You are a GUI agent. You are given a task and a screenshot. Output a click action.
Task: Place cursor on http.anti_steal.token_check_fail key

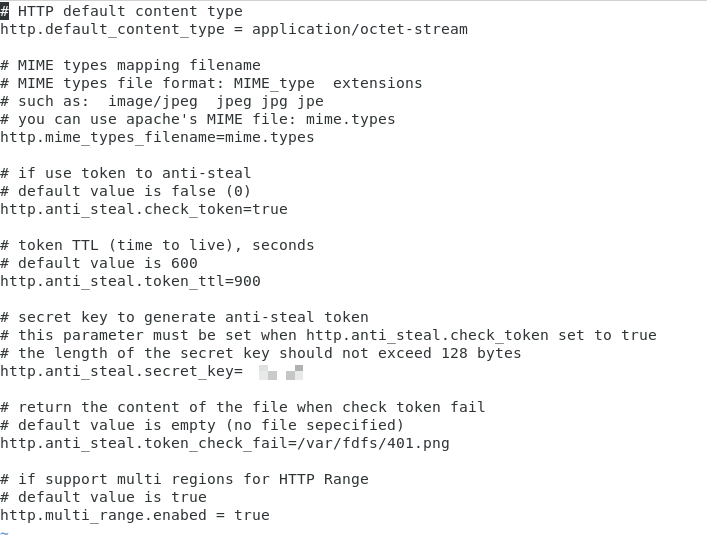coord(144,443)
